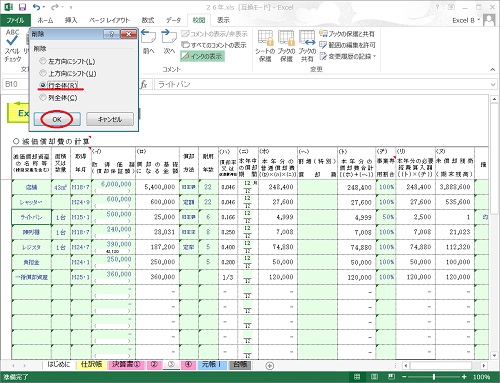Switch to 台帳 sheet tab
The width and height of the screenshot is (500, 383).
pyautogui.click(x=240, y=364)
